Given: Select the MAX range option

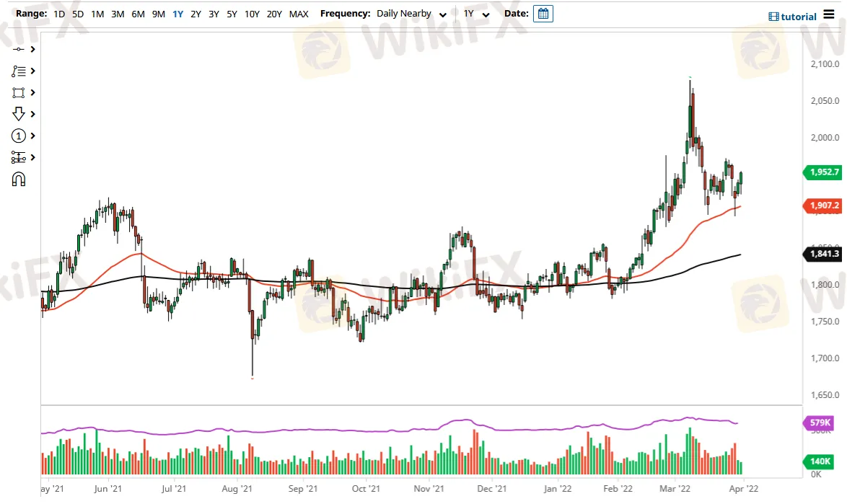Looking at the screenshot, I should point(299,14).
